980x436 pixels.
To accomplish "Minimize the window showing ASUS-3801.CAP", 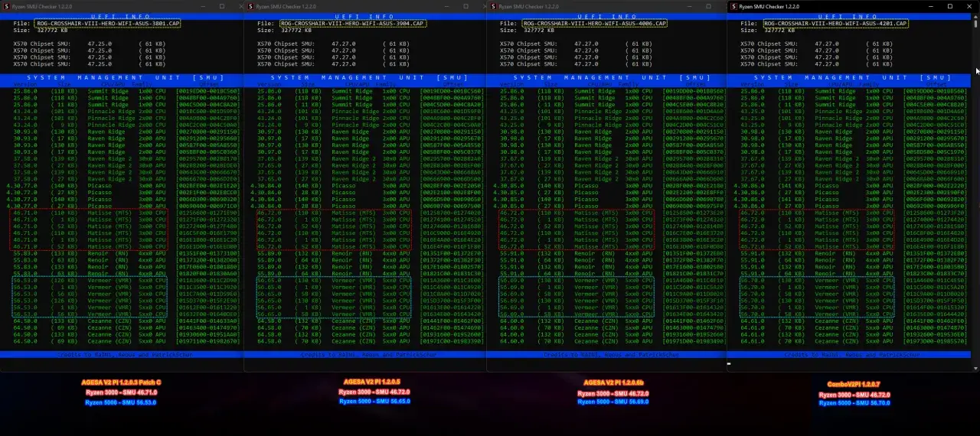I will (x=201, y=6).
